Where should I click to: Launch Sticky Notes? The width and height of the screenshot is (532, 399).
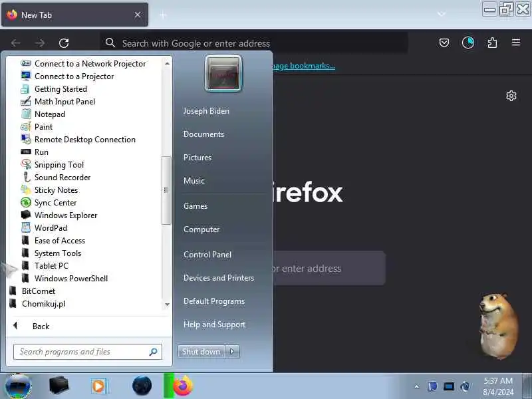click(x=49, y=190)
